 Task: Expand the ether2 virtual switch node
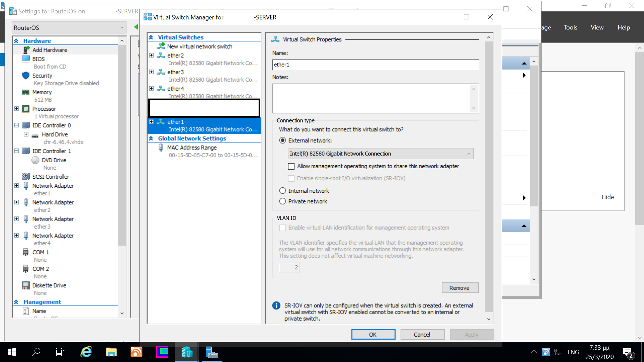(x=151, y=55)
